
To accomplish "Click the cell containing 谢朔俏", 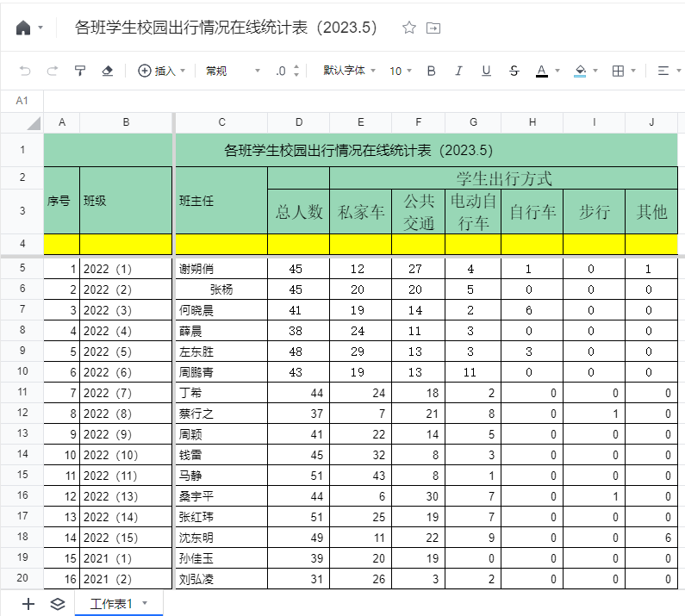I will click(x=221, y=269).
